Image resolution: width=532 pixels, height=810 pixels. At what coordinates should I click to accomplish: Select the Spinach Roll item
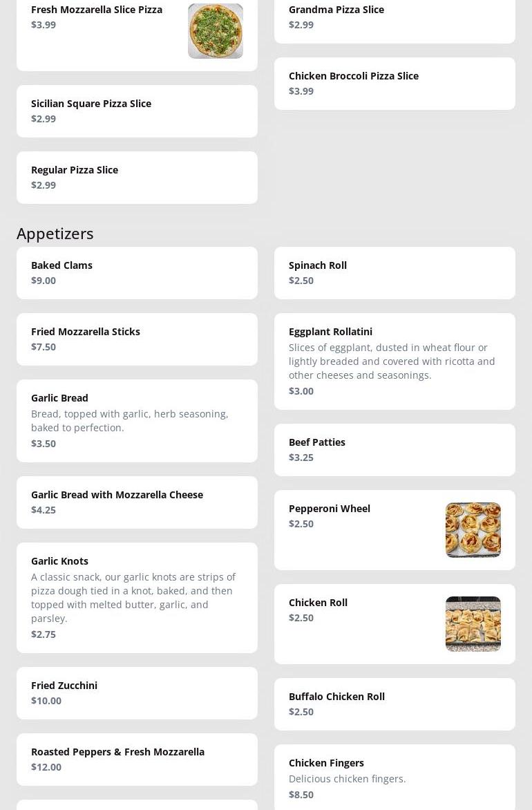point(394,273)
